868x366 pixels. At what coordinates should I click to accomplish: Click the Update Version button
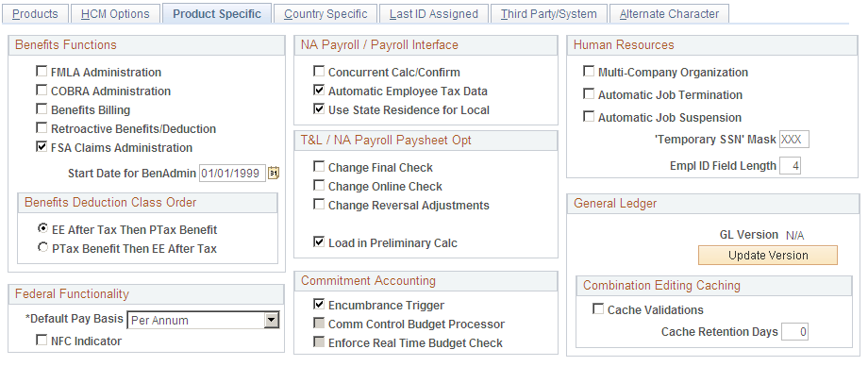click(768, 256)
